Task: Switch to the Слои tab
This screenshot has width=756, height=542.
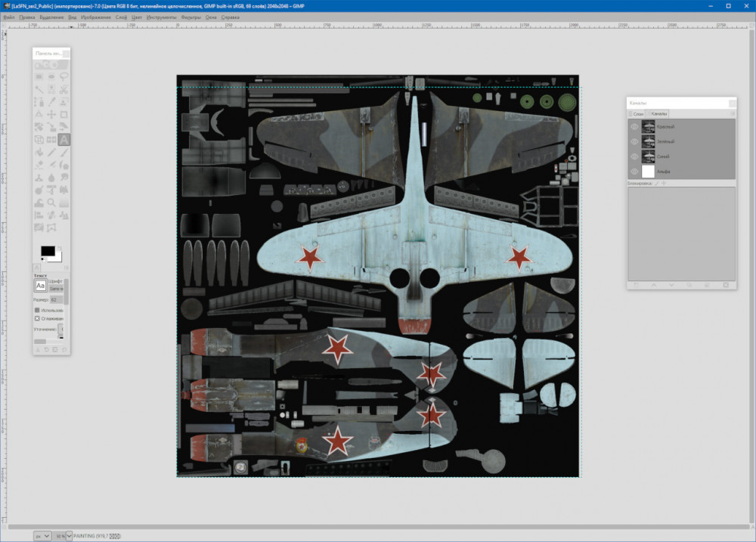Action: (637, 114)
